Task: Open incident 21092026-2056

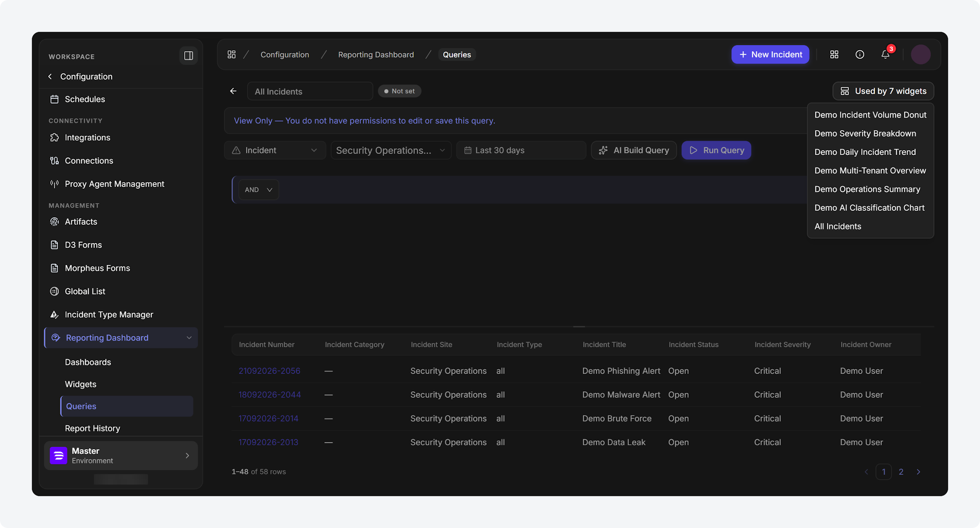Action: 269,371
